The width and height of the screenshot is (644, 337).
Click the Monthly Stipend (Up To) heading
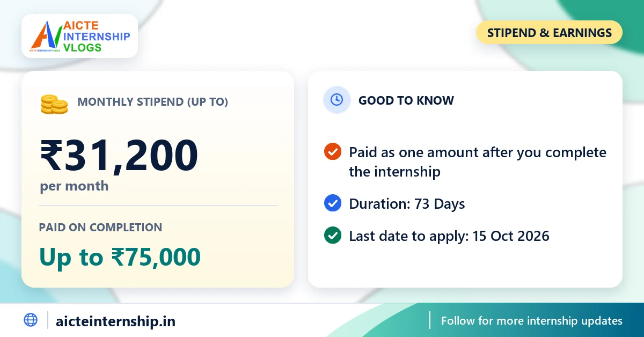coord(153,101)
